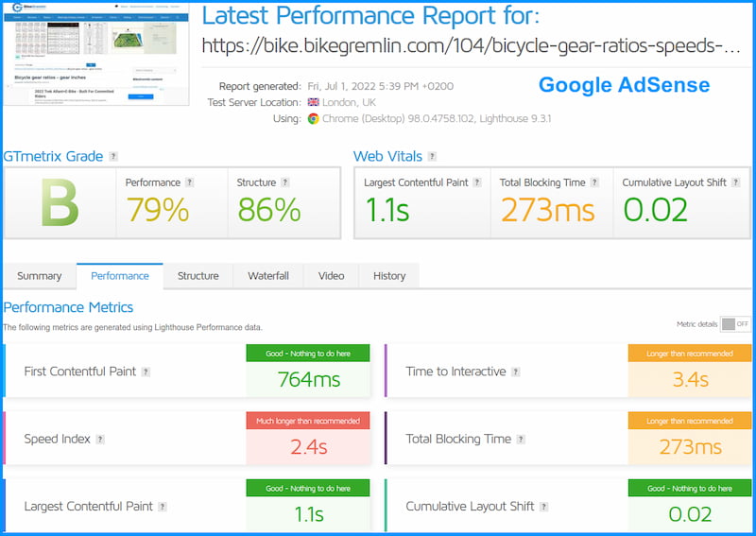Viewport: 756px width, 536px height.
Task: Open Web Vitals help question mark
Action: (433, 156)
